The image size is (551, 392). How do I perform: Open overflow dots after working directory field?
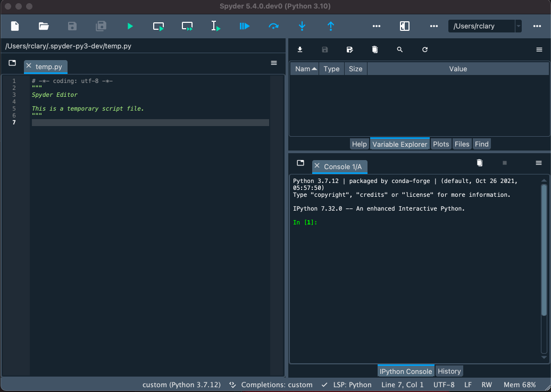537,26
